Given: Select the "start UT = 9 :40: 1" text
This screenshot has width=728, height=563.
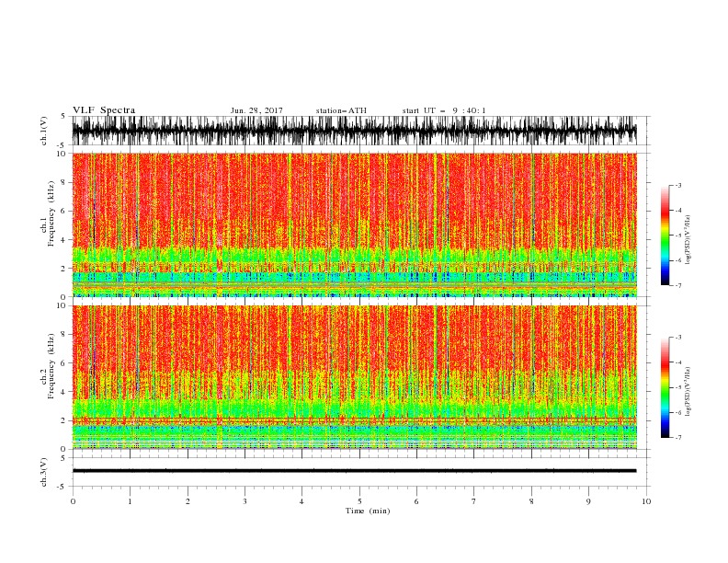Looking at the screenshot, I should [x=444, y=110].
